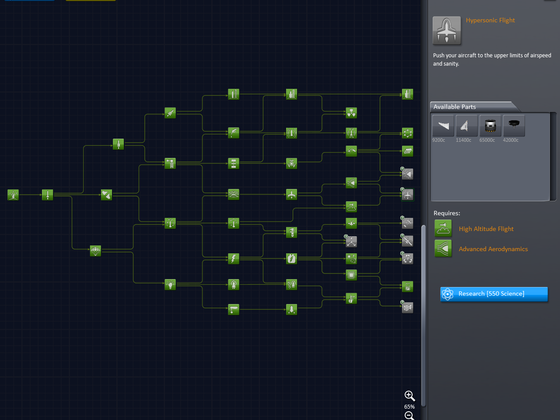Screen dimensions: 560x420
Task: Select the Advanced Landing downward arrow node
Action: 291,309
